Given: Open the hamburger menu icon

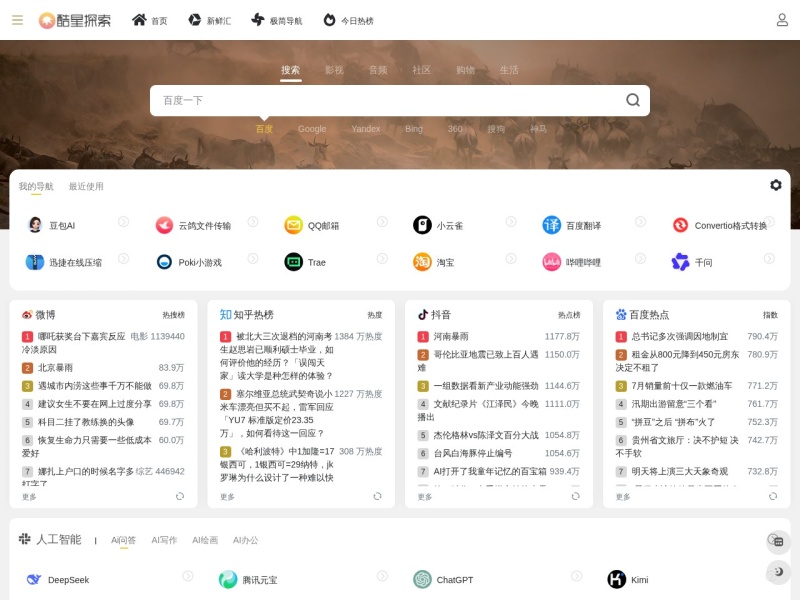Looking at the screenshot, I should [x=17, y=20].
